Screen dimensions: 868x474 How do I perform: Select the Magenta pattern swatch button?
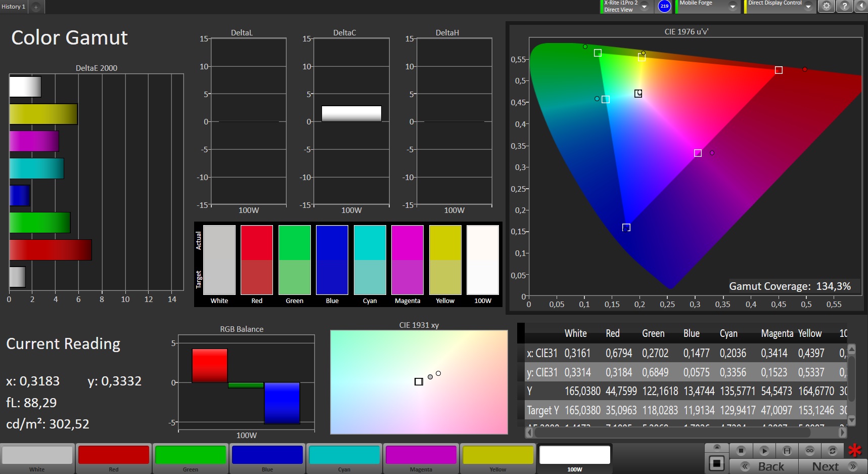tap(421, 458)
